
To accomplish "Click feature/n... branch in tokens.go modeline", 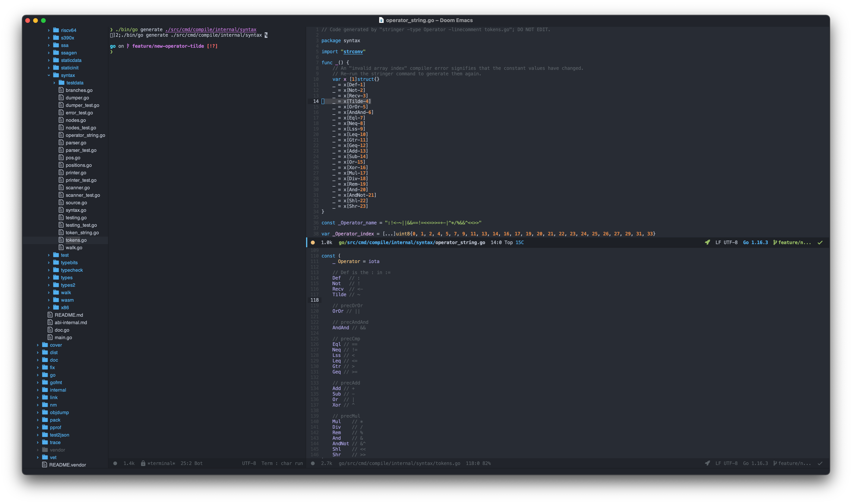I will [x=794, y=463].
